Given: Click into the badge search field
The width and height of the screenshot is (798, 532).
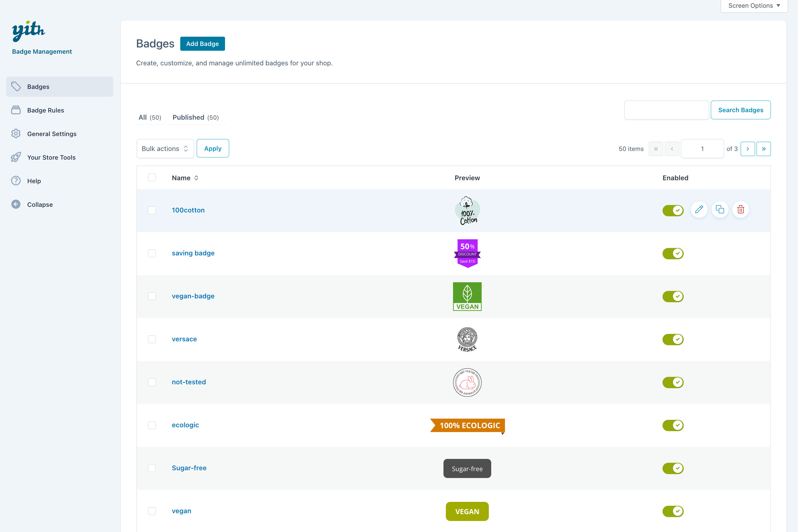Looking at the screenshot, I should (x=666, y=110).
